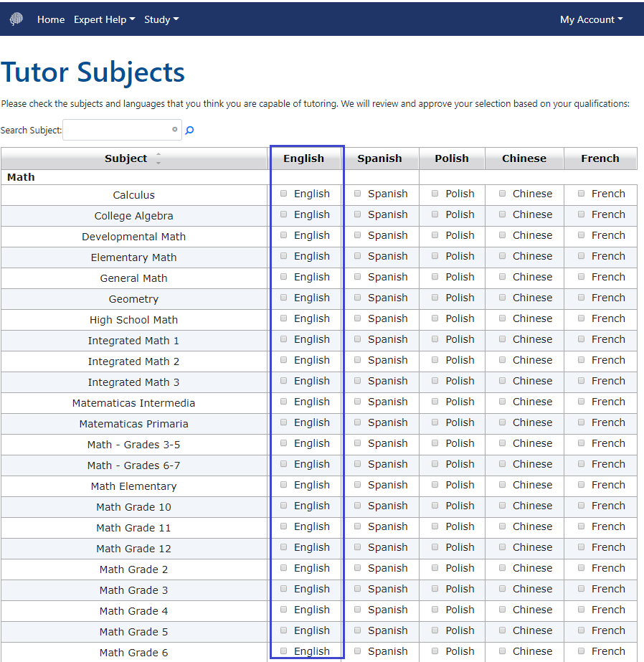Click the sort arrows in Subject header
The height and width of the screenshot is (662, 644).
(x=158, y=159)
